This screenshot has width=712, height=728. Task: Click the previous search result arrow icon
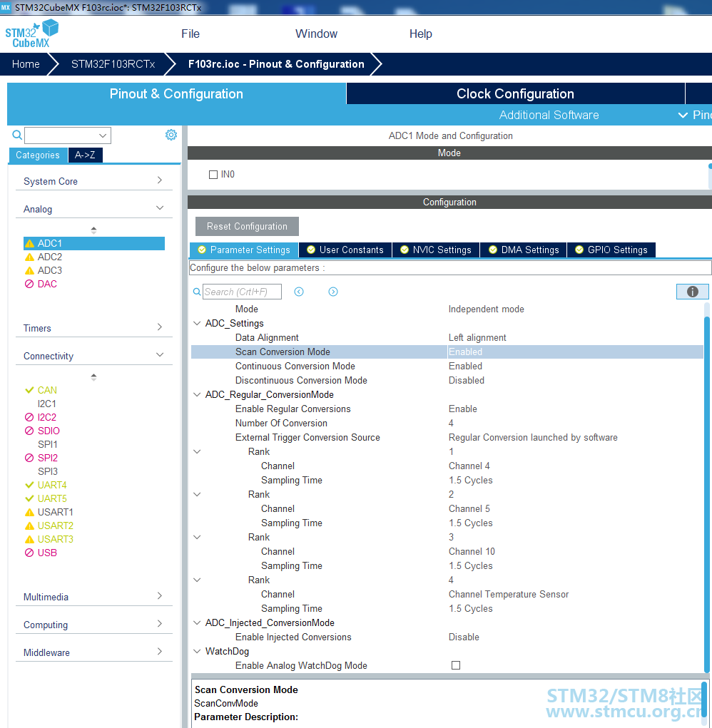[299, 292]
